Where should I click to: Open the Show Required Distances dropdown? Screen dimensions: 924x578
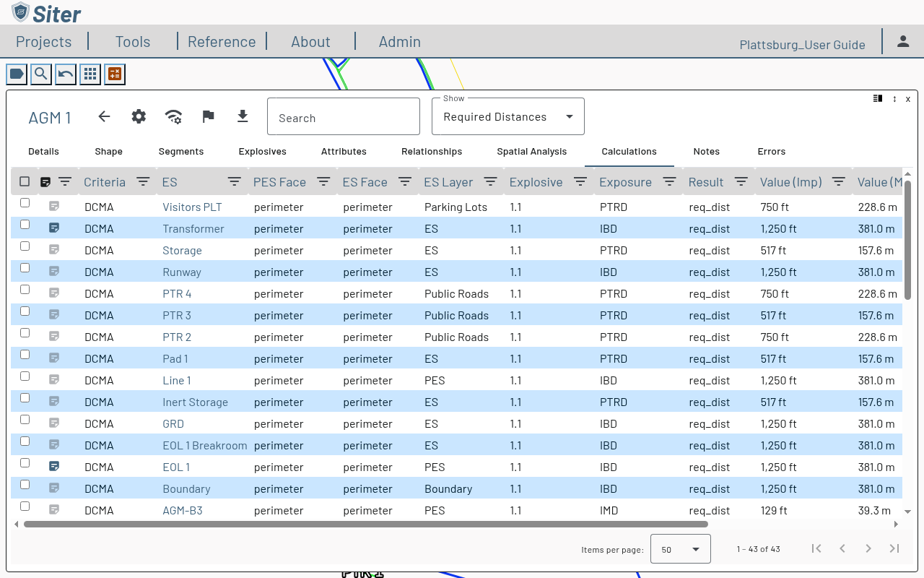click(508, 116)
